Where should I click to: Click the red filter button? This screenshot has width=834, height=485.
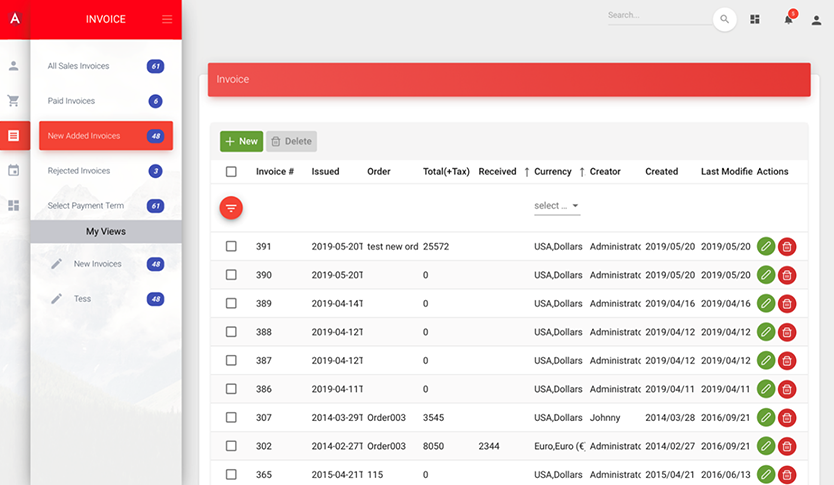[231, 208]
